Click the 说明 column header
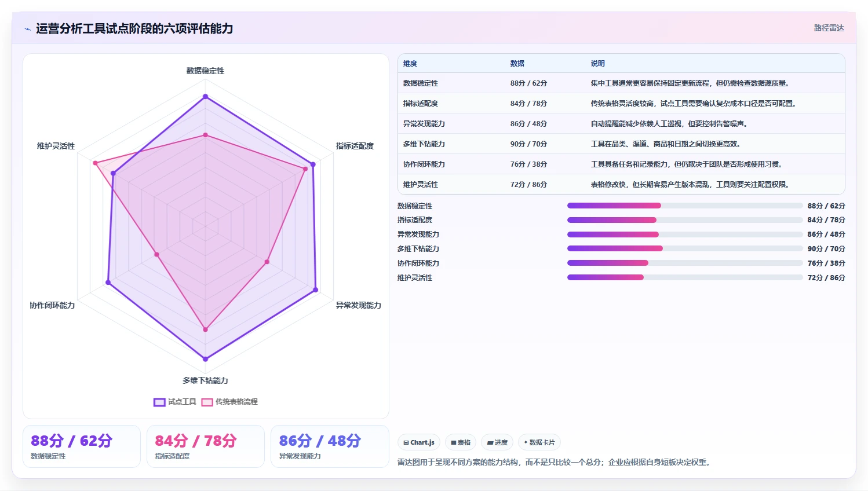868x491 pixels. (x=598, y=64)
